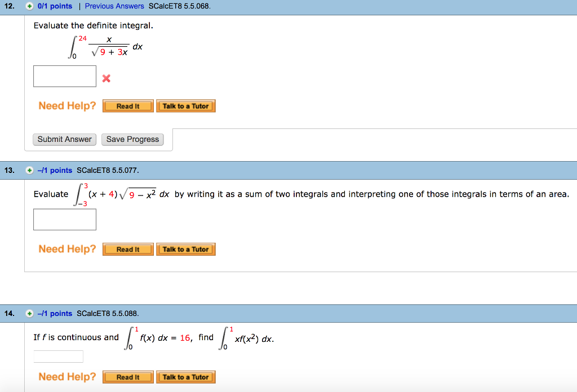Click Talk to a Tutor for question 12
This screenshot has width=577, height=392.
(x=186, y=106)
